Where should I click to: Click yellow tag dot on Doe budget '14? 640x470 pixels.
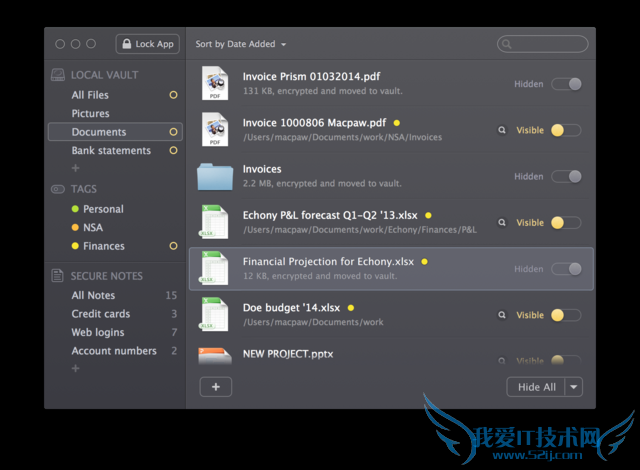(351, 308)
